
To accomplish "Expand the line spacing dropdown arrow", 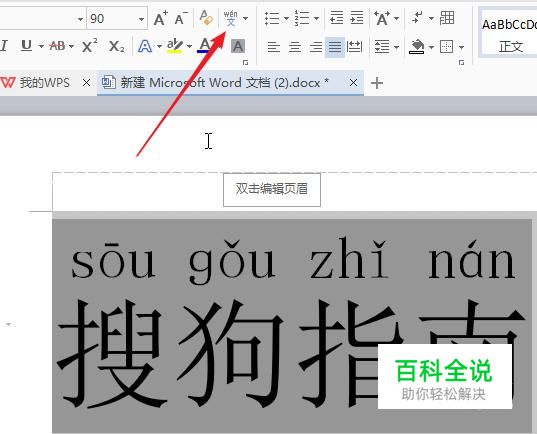I will 397,47.
